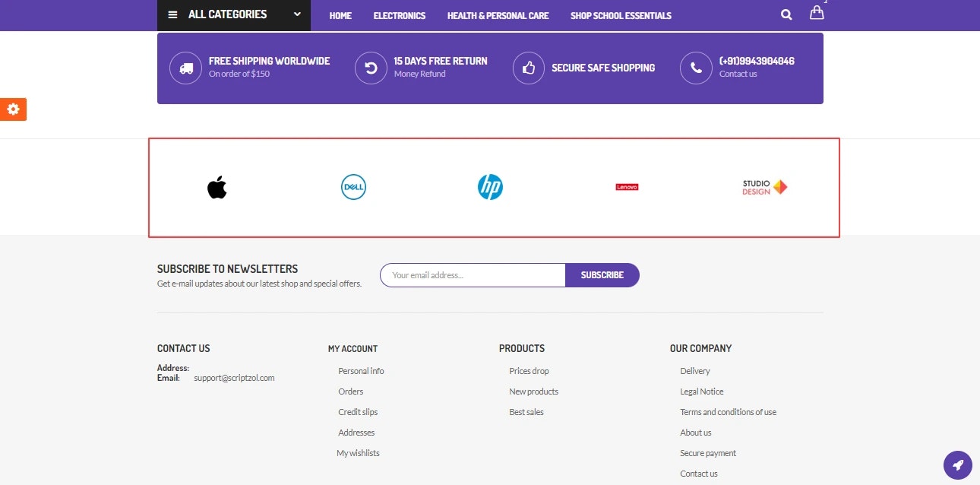The height and width of the screenshot is (485, 980).
Task: Click the Apple brand logo
Action: (x=217, y=187)
